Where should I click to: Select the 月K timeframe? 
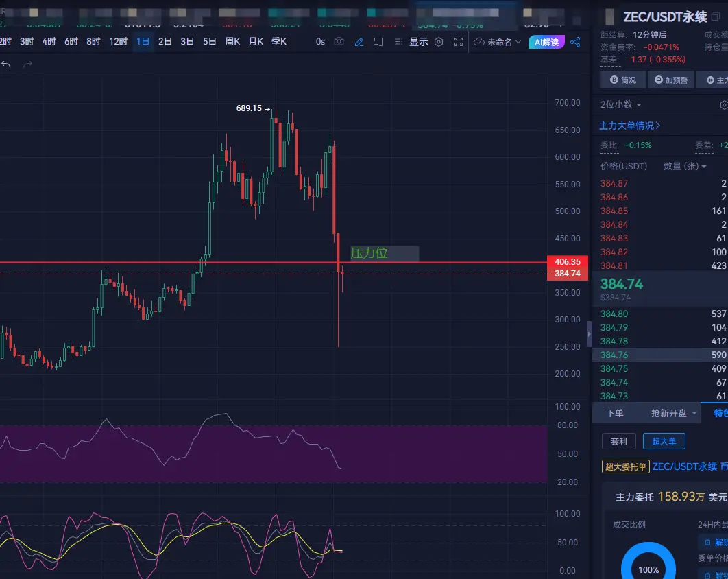[x=256, y=42]
